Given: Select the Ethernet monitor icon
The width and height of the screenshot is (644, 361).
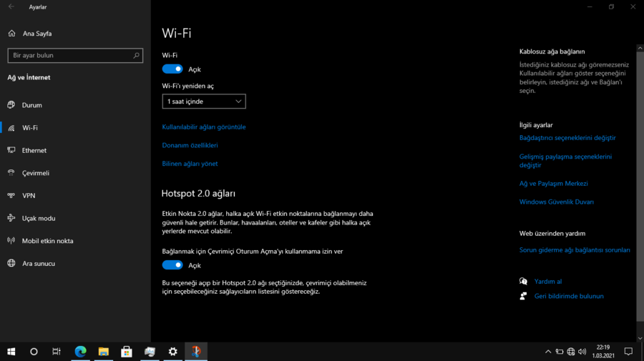Looking at the screenshot, I should point(11,150).
